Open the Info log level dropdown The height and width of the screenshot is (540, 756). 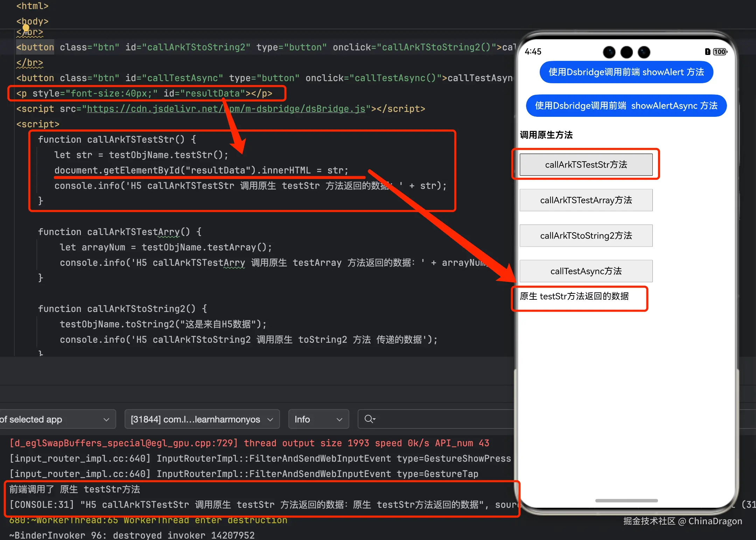[318, 419]
